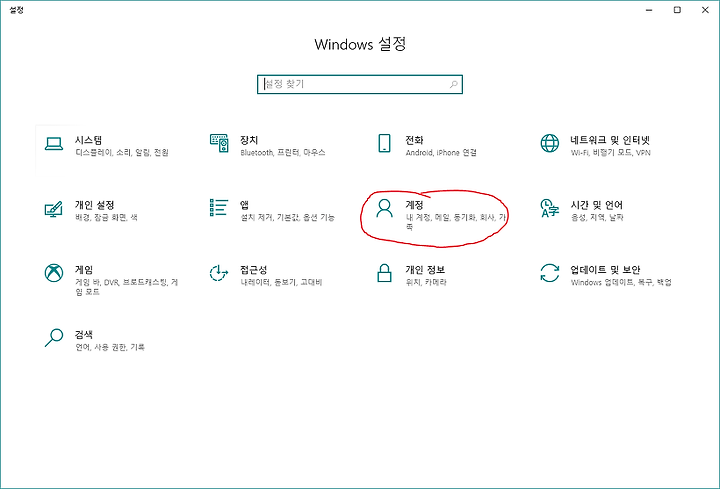Click the 언어, 사용 권한, 기록 description
720x489 pixels.
tap(110, 347)
